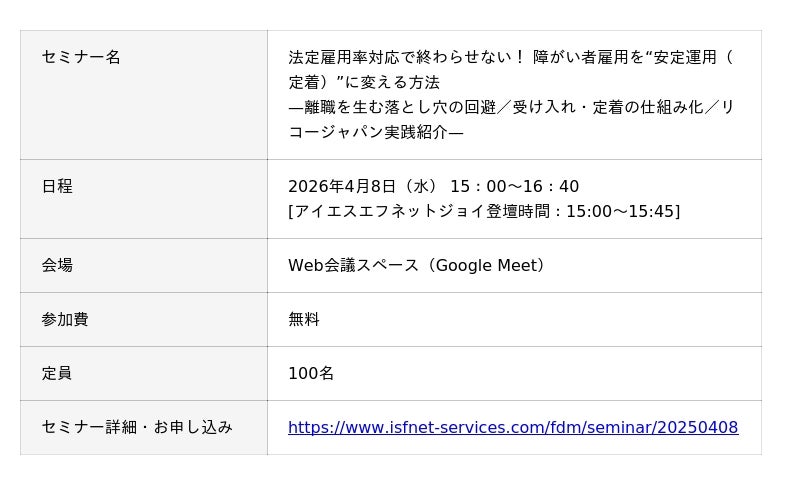Viewport: 800px width, 485px height.
Task: Open the isfnet-services seminar registration link
Action: 513,428
